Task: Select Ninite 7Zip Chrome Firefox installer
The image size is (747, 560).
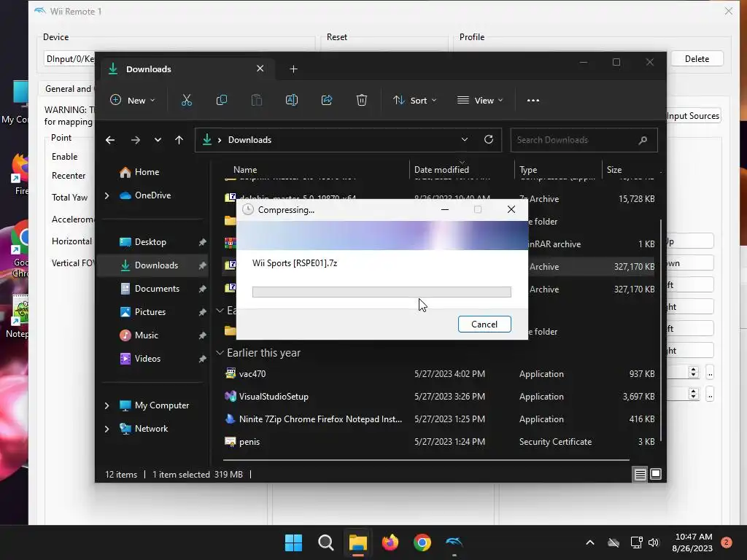Action: click(x=438, y=419)
